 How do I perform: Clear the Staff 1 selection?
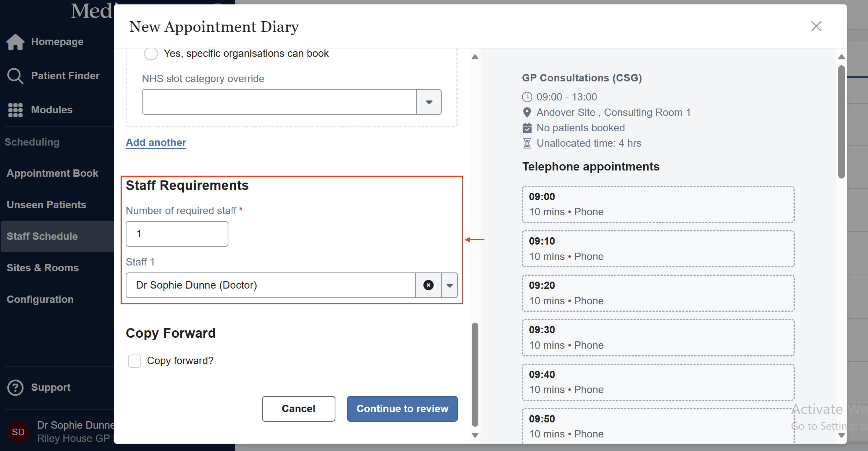click(428, 285)
